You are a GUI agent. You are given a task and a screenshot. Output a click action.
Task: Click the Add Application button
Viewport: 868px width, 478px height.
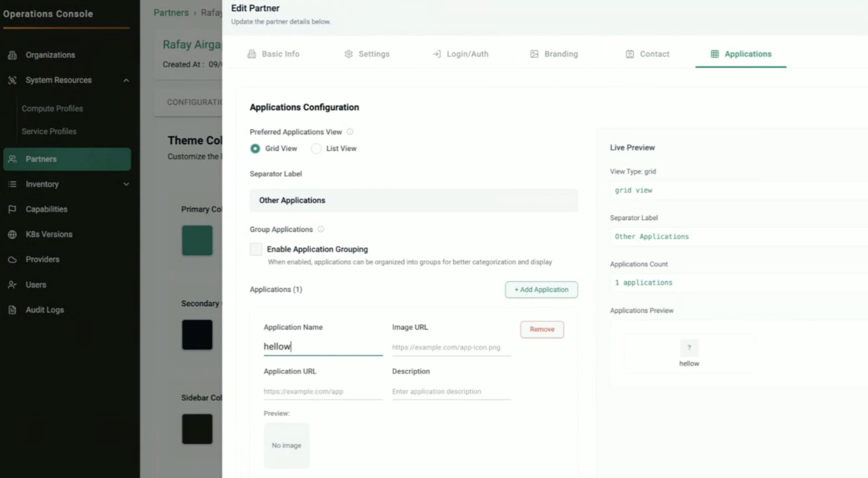(x=541, y=290)
